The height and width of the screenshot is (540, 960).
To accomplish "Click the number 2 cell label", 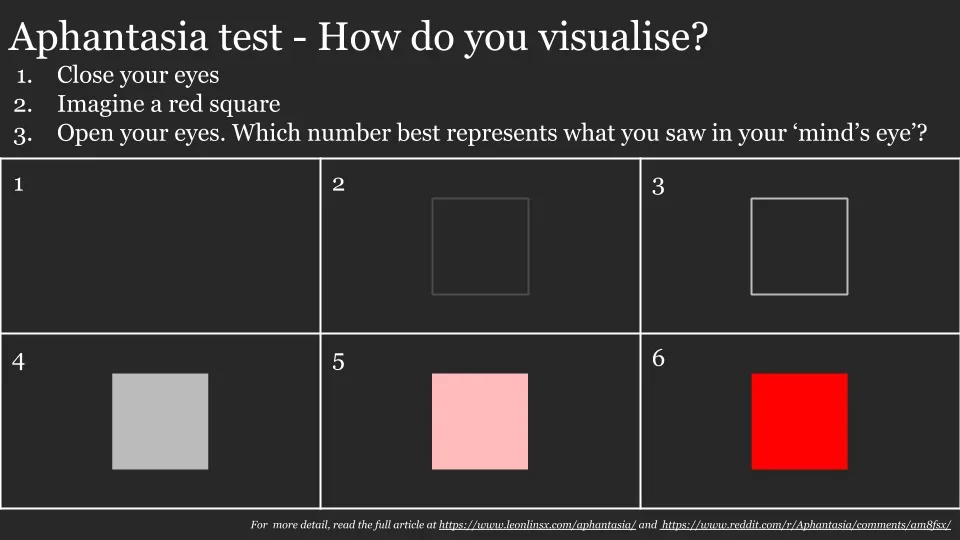I will coord(339,184).
